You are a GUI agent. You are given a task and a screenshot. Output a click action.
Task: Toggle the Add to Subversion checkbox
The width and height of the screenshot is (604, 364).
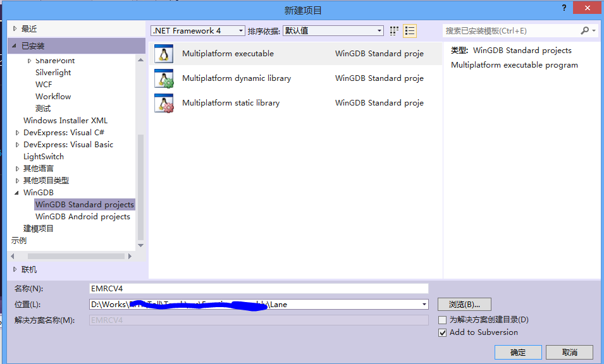(443, 332)
